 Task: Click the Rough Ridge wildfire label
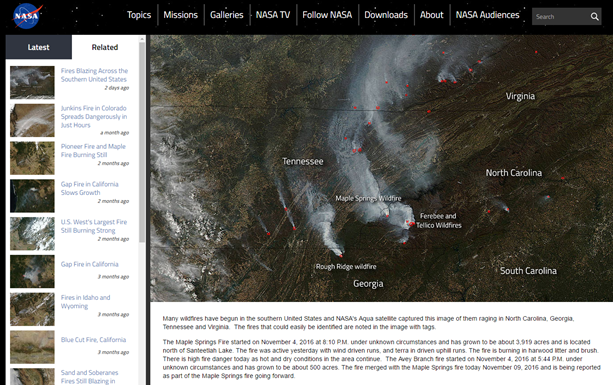tap(346, 267)
